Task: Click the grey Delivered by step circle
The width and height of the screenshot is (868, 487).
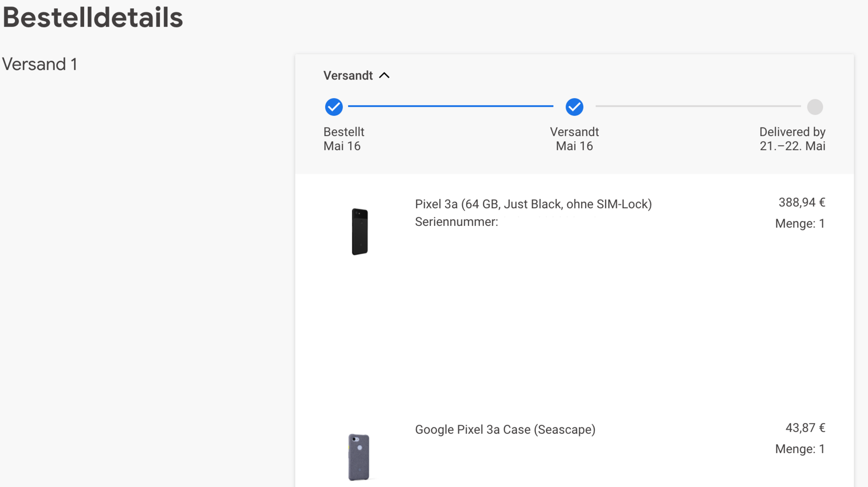Action: click(x=815, y=107)
